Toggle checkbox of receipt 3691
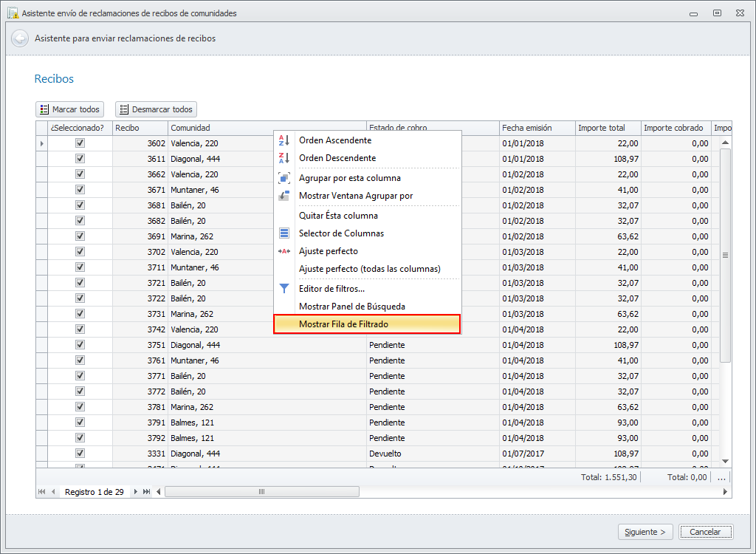This screenshot has height=554, width=756. point(80,236)
